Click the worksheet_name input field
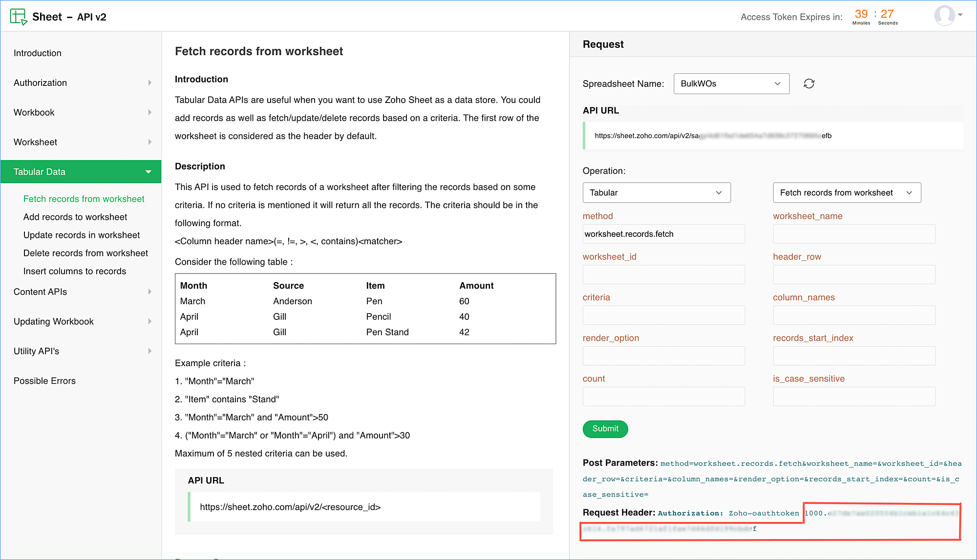 (853, 234)
